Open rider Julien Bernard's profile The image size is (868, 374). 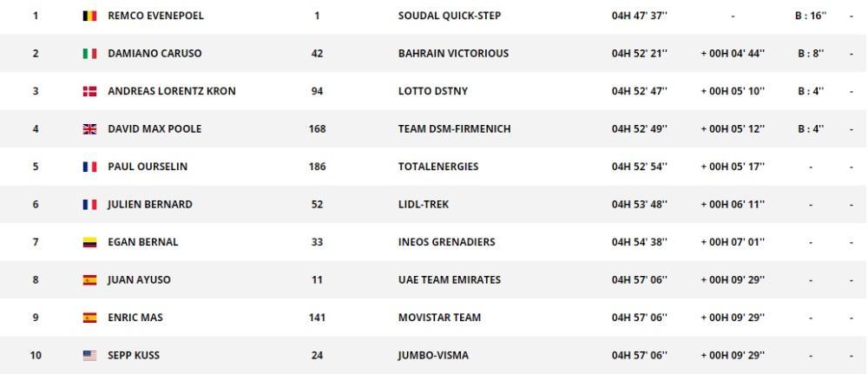click(150, 205)
